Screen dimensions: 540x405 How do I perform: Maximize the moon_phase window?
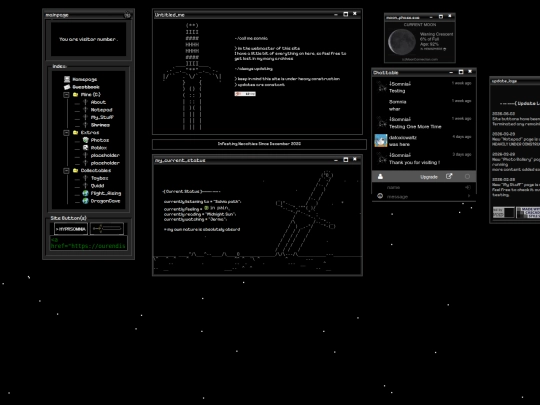[440, 17]
